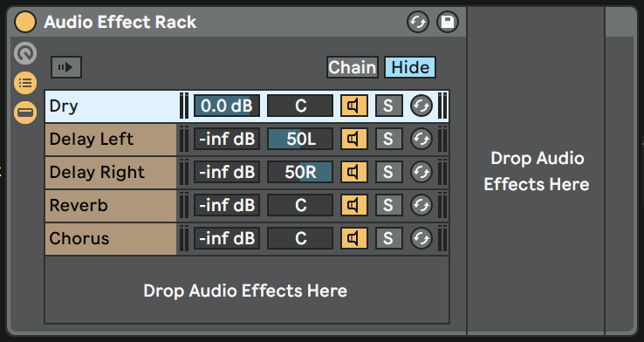
Task: Hot-swap the Delay Left chain
Action: 421,140
